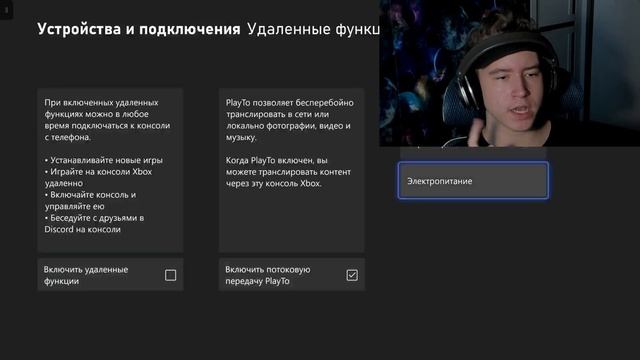Click the Удаленные функции title text
This screenshot has width=640, height=360.
pyautogui.click(x=313, y=29)
